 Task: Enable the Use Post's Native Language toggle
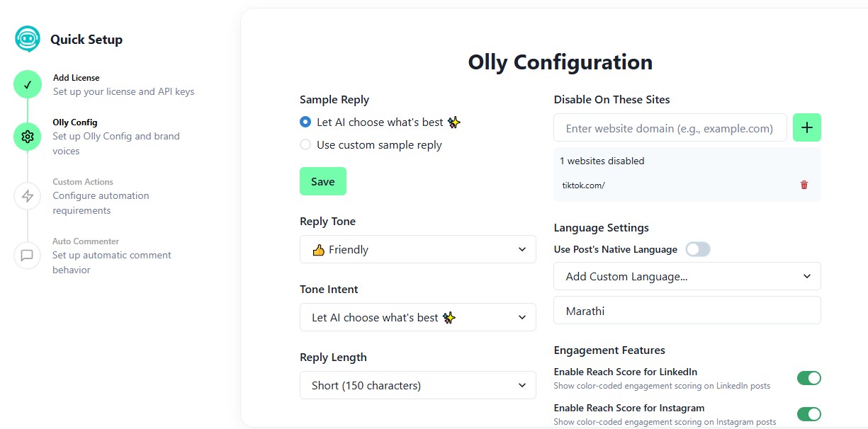[x=697, y=249]
